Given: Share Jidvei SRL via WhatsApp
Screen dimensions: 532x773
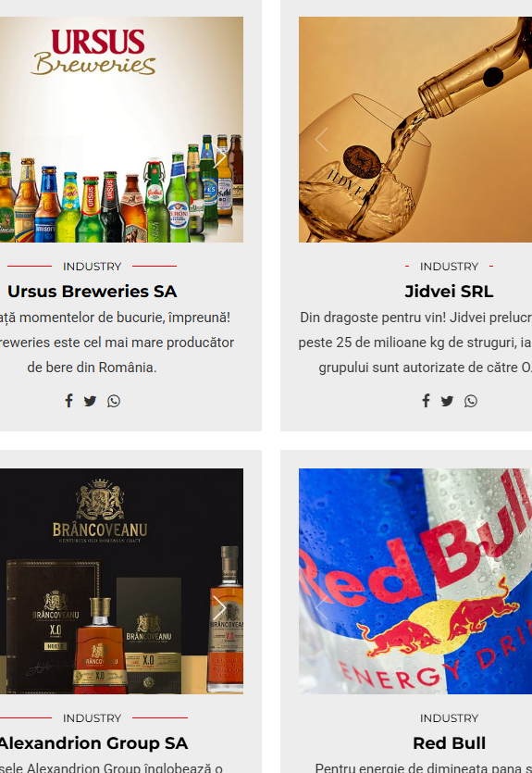Looking at the screenshot, I should pos(471,401).
